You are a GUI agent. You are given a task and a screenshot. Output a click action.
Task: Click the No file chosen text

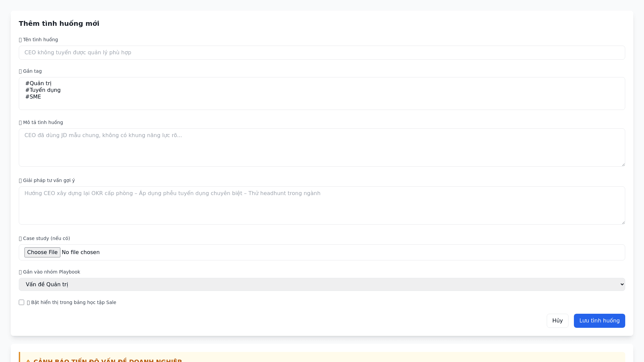pos(80,252)
